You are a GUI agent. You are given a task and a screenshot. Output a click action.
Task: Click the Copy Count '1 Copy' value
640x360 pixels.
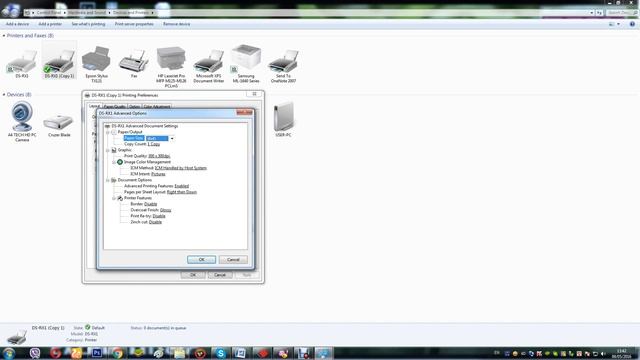click(153, 144)
